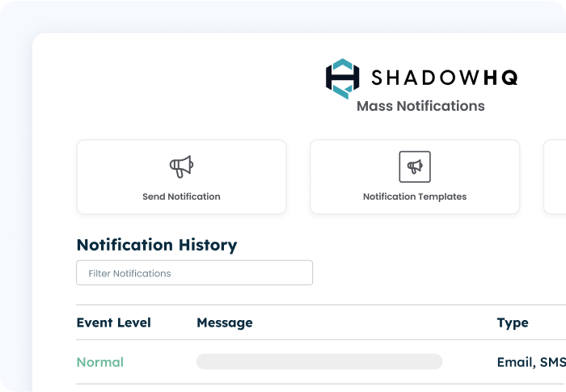Screen dimensions: 566x392
Task: Click the Type column header
Action: pos(513,322)
